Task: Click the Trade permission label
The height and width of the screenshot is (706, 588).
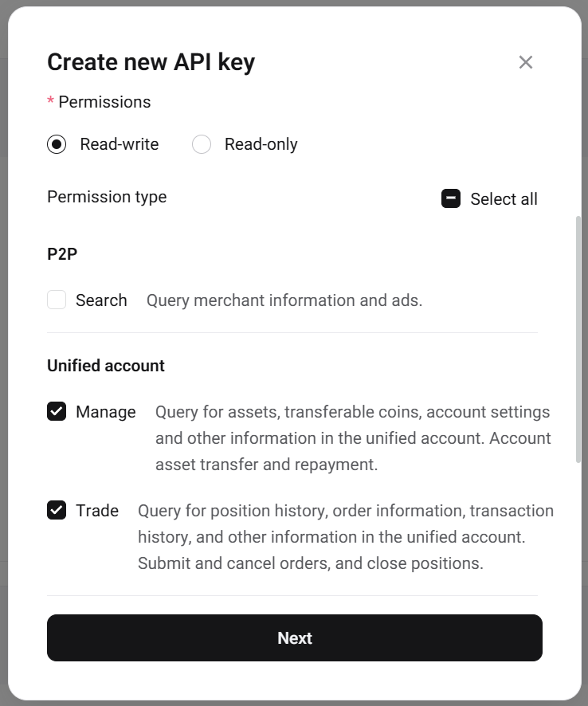Action: coord(97,511)
